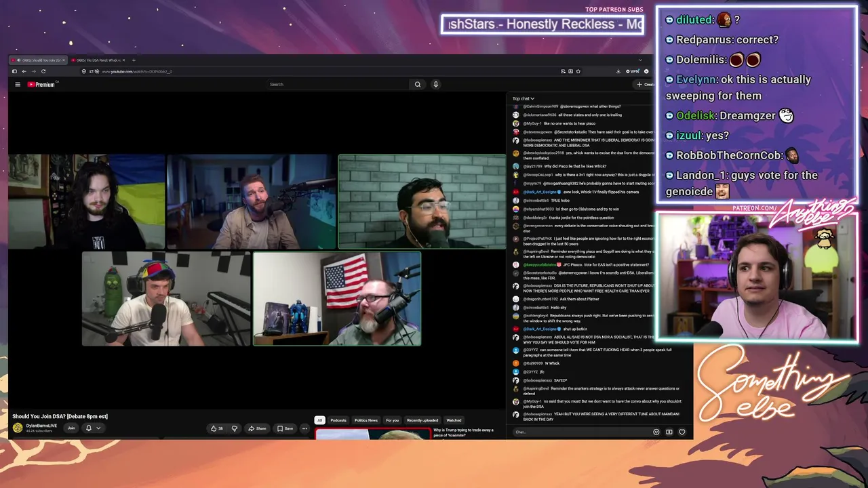Click the top-center tan jacket debater tile
Screen dimensions: 868x488
tap(252, 201)
